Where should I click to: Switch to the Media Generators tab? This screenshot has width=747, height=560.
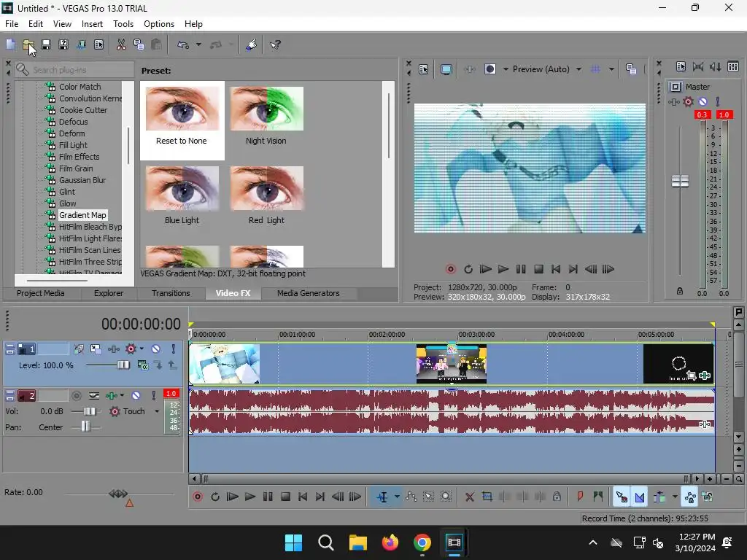pyautogui.click(x=309, y=293)
